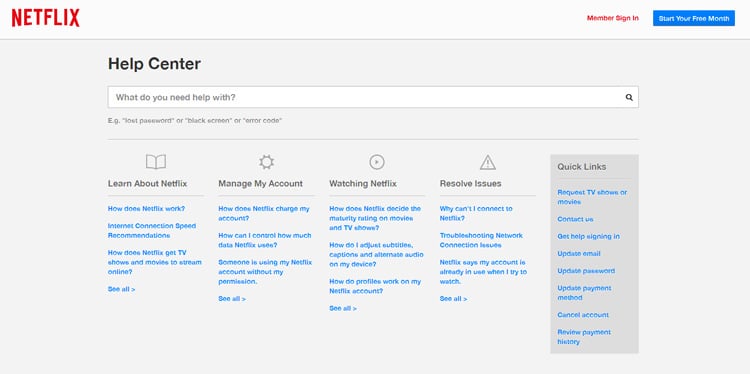The height and width of the screenshot is (374, 750).
Task: Open 'How can I control how much data' article
Action: [x=265, y=240]
